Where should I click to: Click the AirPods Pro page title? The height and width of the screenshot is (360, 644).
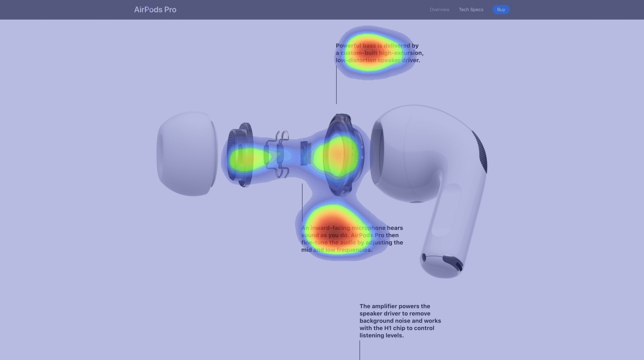pyautogui.click(x=155, y=10)
